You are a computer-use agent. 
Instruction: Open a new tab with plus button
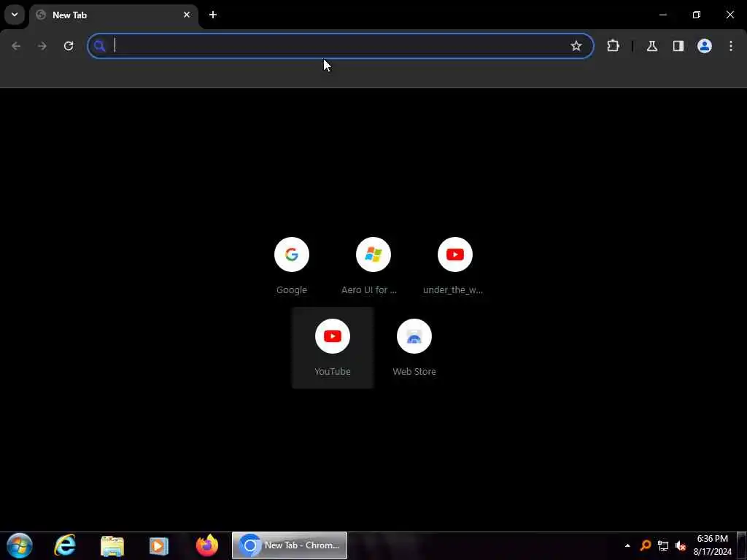(213, 15)
